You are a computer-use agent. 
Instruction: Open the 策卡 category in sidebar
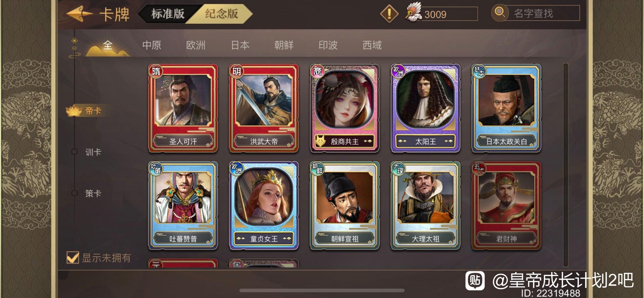(x=93, y=194)
